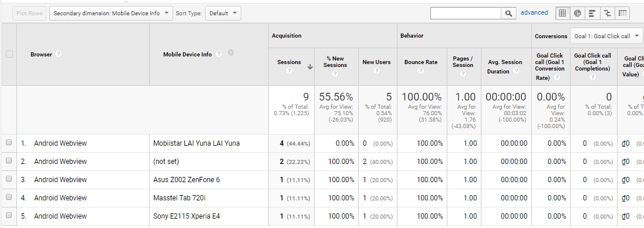
Task: Open the advanced filter link
Action: coord(534,13)
